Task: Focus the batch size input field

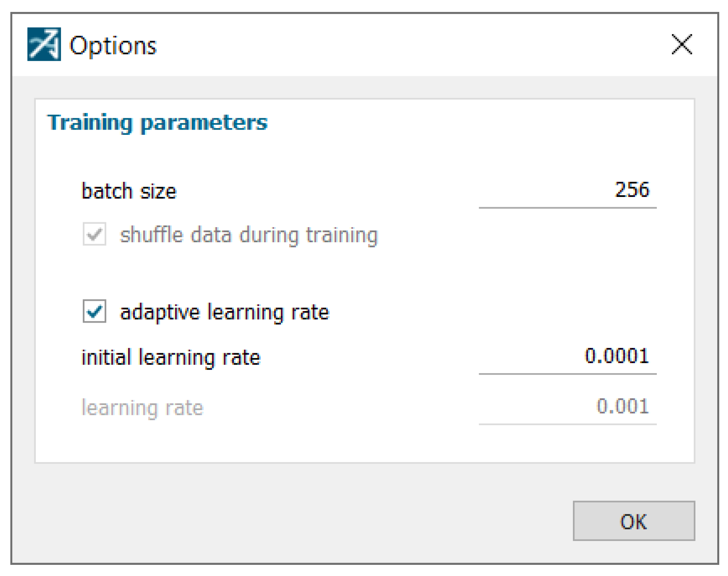Action: [567, 190]
